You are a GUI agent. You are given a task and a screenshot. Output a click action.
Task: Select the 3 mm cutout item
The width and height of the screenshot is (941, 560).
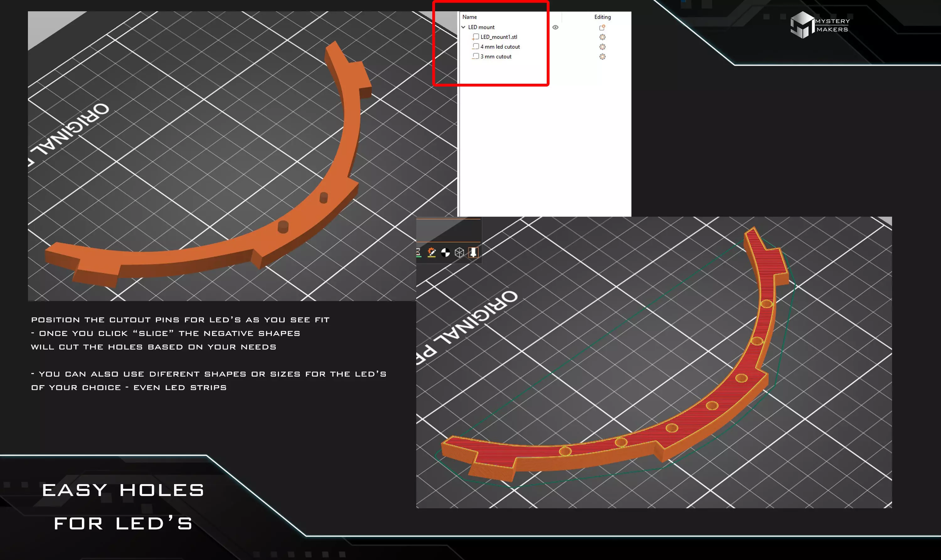click(x=496, y=57)
